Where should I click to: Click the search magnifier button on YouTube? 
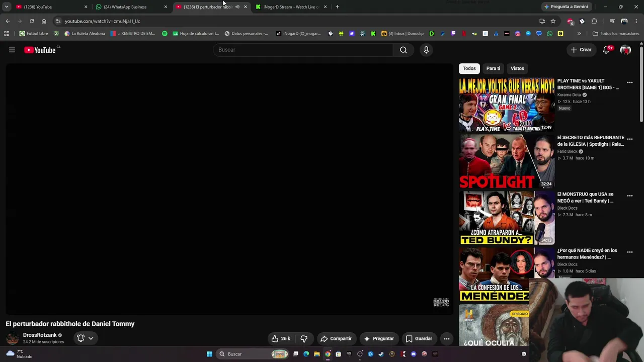click(x=404, y=50)
